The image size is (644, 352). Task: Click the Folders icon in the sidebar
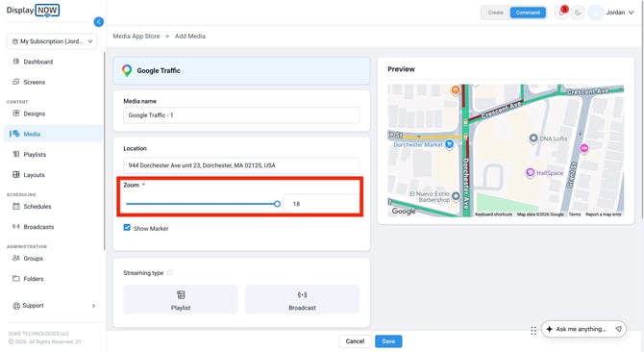16,278
